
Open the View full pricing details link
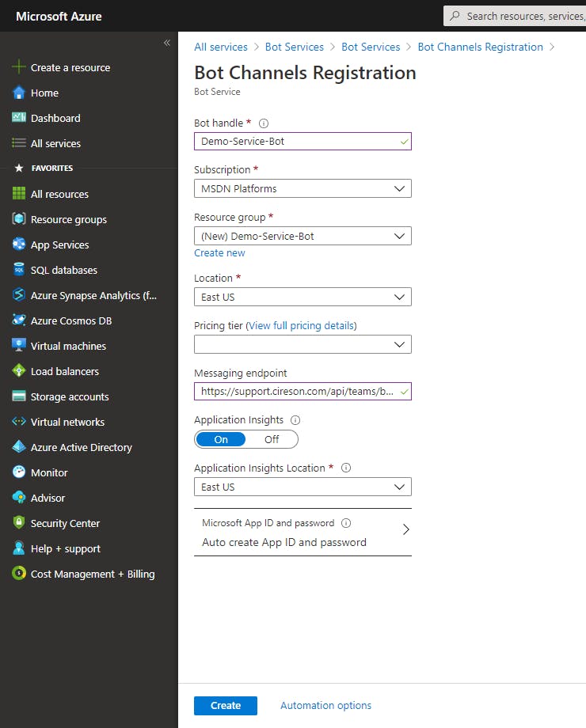click(302, 325)
